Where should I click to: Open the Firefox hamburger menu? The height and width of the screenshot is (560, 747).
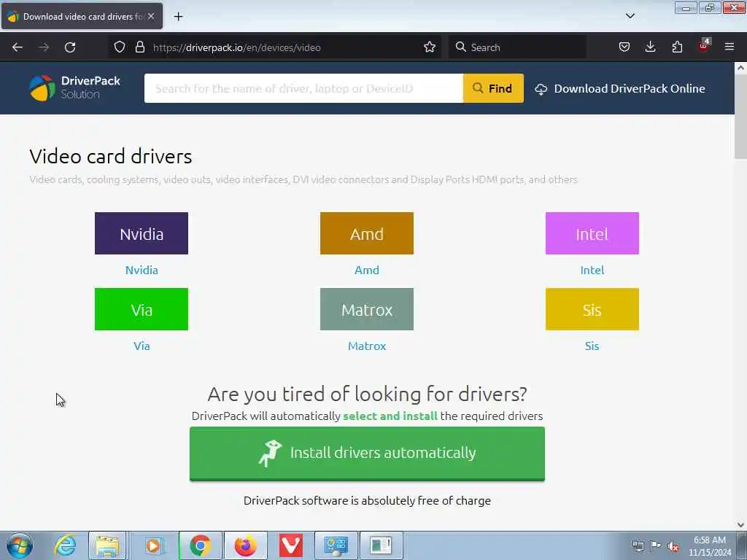(x=729, y=47)
